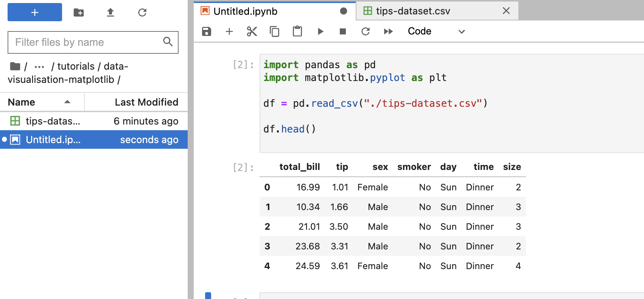Cut the selected cell with scissors icon

coord(252,31)
